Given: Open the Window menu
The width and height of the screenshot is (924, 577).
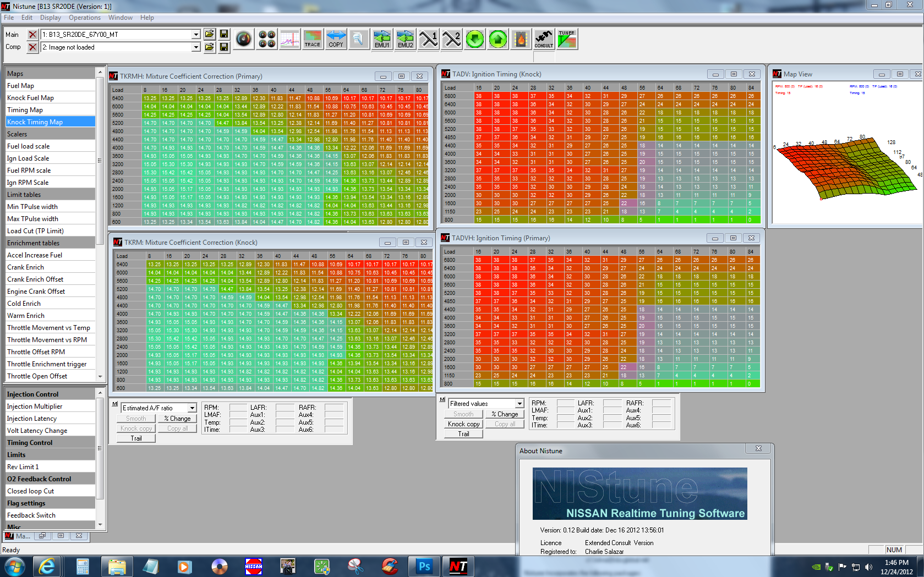Looking at the screenshot, I should [120, 18].
